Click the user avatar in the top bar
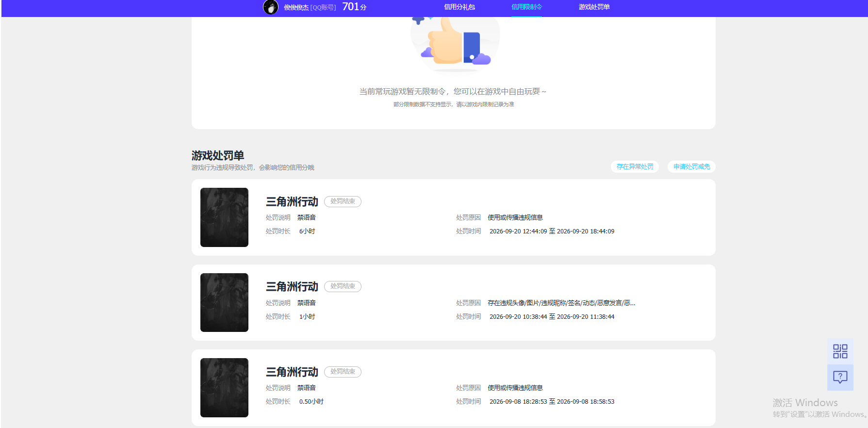Screen dimensions: 868x428 (x=270, y=7)
